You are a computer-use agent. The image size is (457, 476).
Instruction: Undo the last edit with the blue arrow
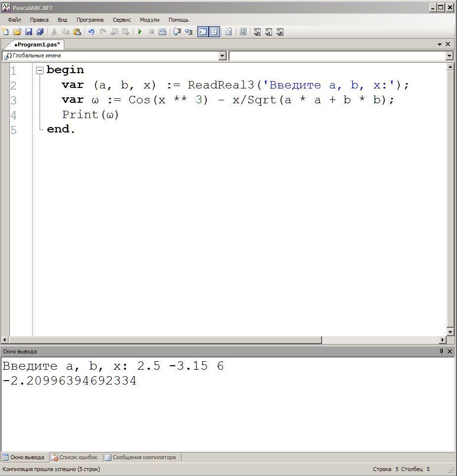[x=91, y=32]
